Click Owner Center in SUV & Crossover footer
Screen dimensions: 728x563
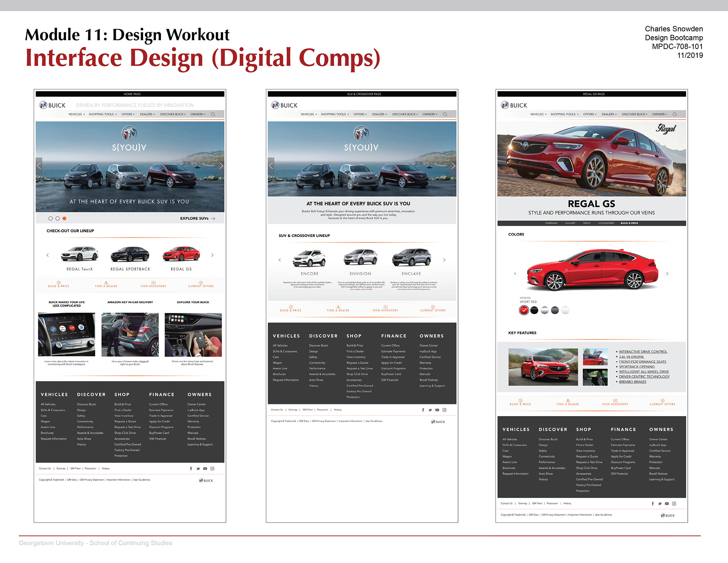point(428,346)
